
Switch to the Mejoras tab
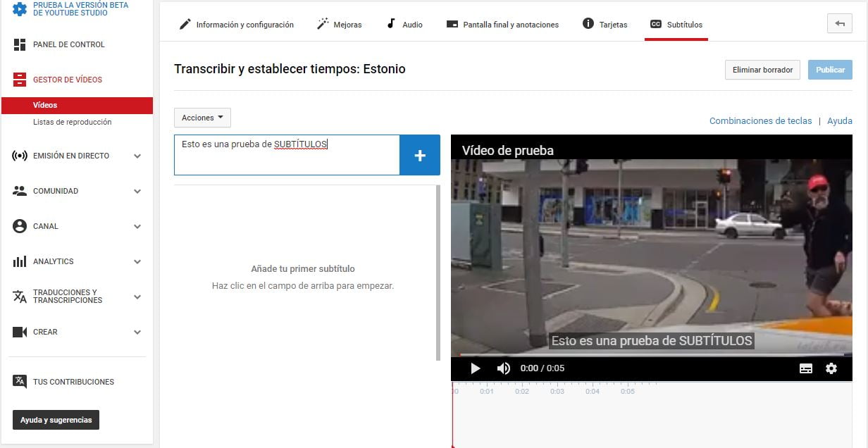click(339, 25)
